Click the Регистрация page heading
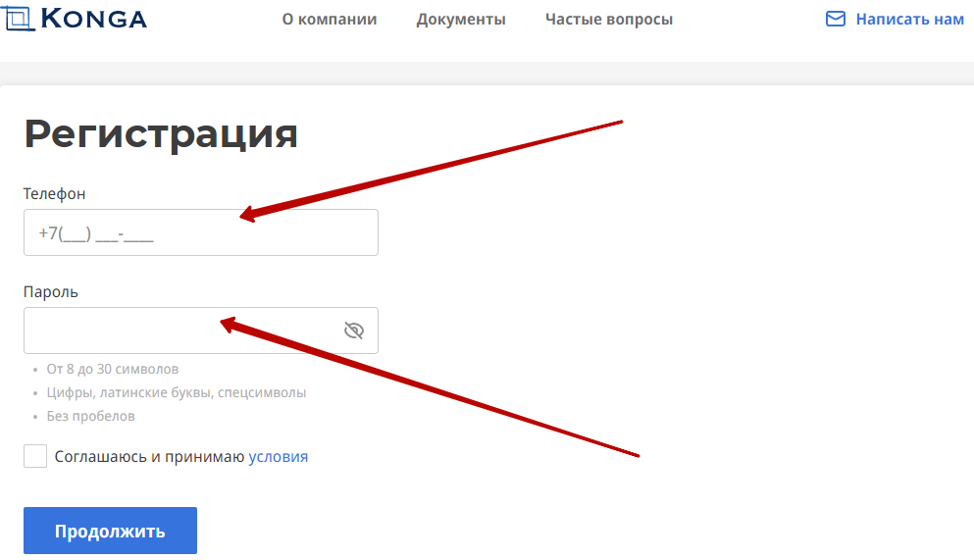This screenshot has width=974, height=560. pos(161,134)
